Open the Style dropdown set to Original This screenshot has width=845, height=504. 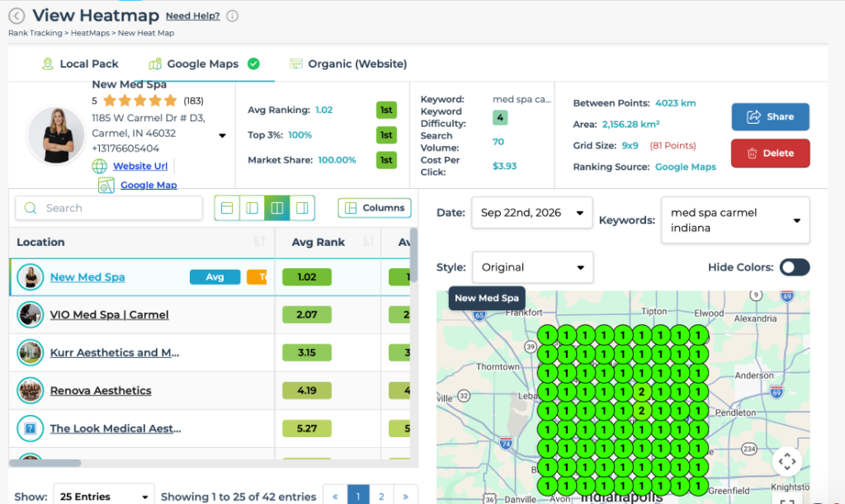[x=532, y=267]
